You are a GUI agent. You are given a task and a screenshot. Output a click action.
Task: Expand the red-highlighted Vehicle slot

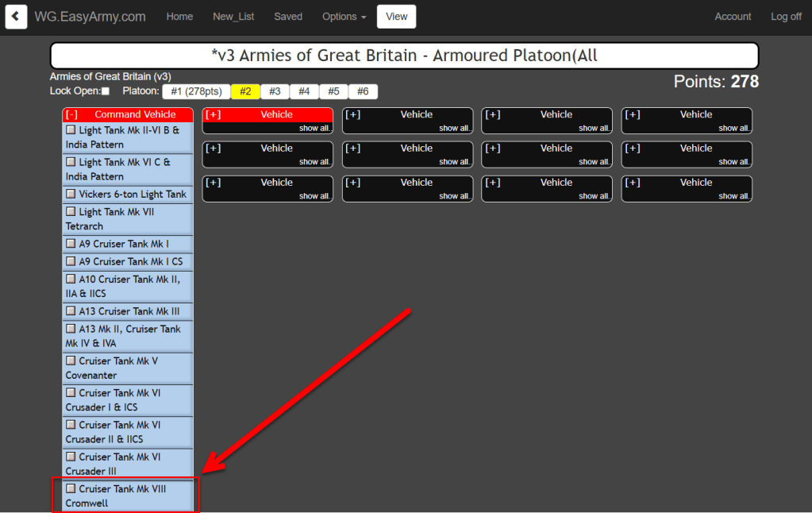(213, 114)
